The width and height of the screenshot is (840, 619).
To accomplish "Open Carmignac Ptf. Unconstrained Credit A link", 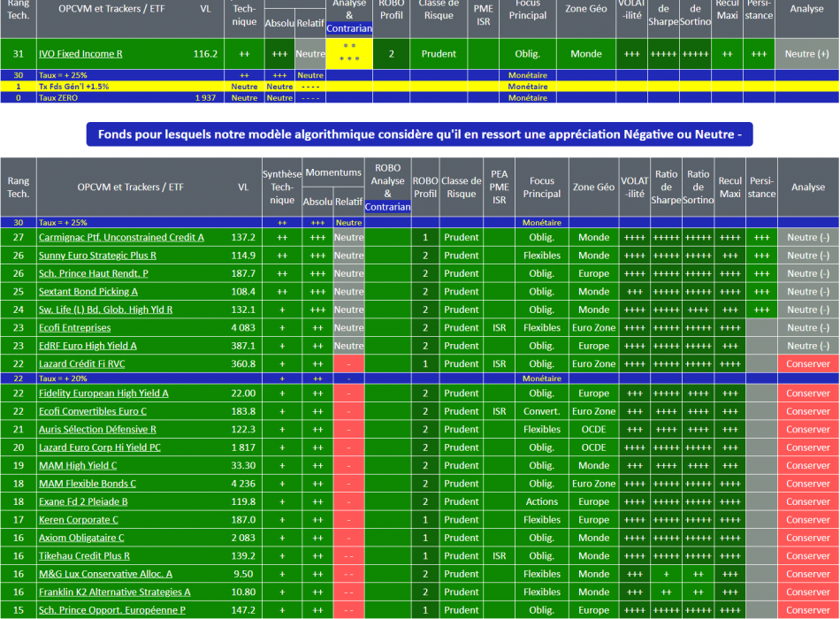I will tap(121, 237).
